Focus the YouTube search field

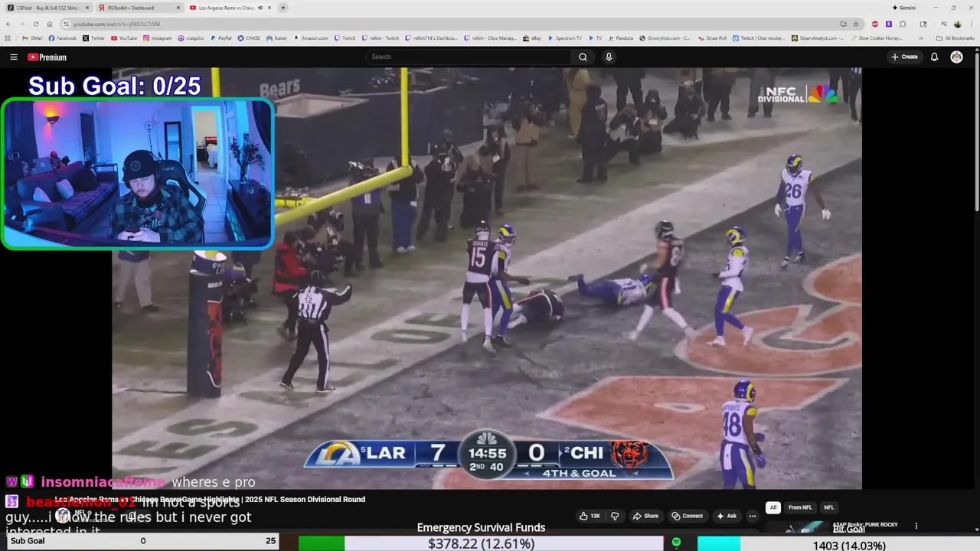(x=469, y=57)
